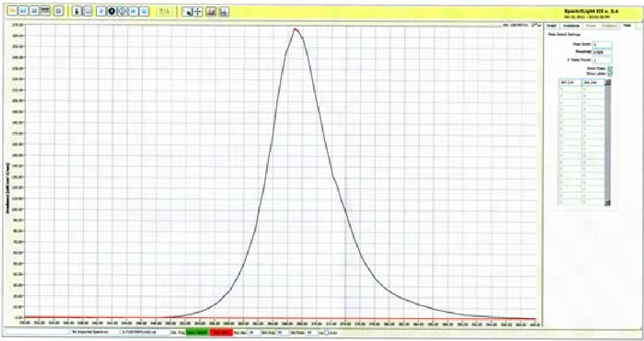Select the crosshair cursor tool
The height and width of the screenshot is (341, 644).
pyautogui.click(x=198, y=11)
